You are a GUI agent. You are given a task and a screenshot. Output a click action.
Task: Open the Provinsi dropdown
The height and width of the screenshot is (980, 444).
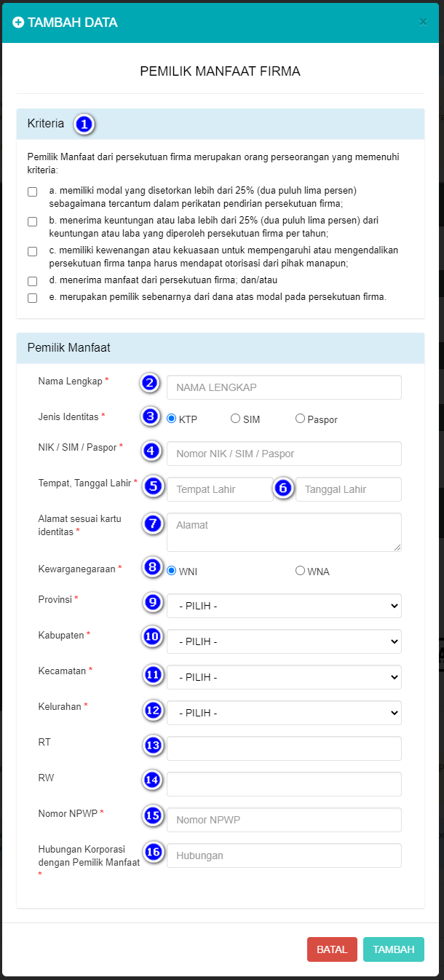click(x=284, y=606)
